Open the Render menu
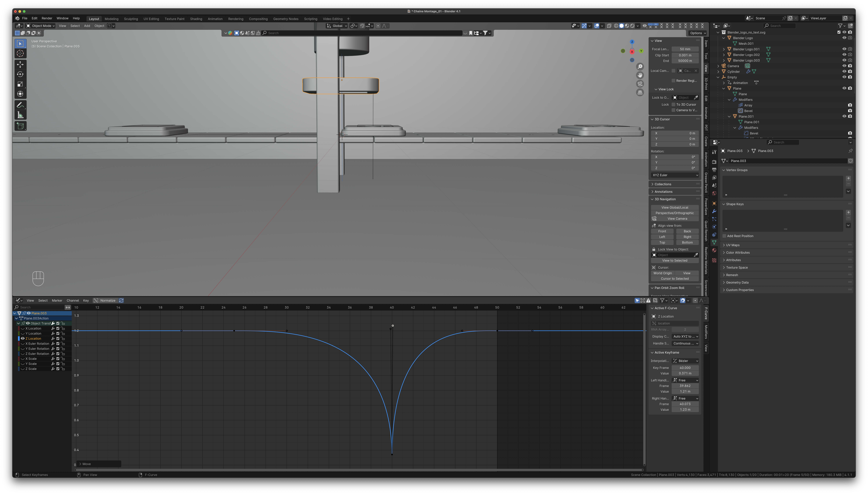Viewport: 868px width, 494px height. coord(47,18)
